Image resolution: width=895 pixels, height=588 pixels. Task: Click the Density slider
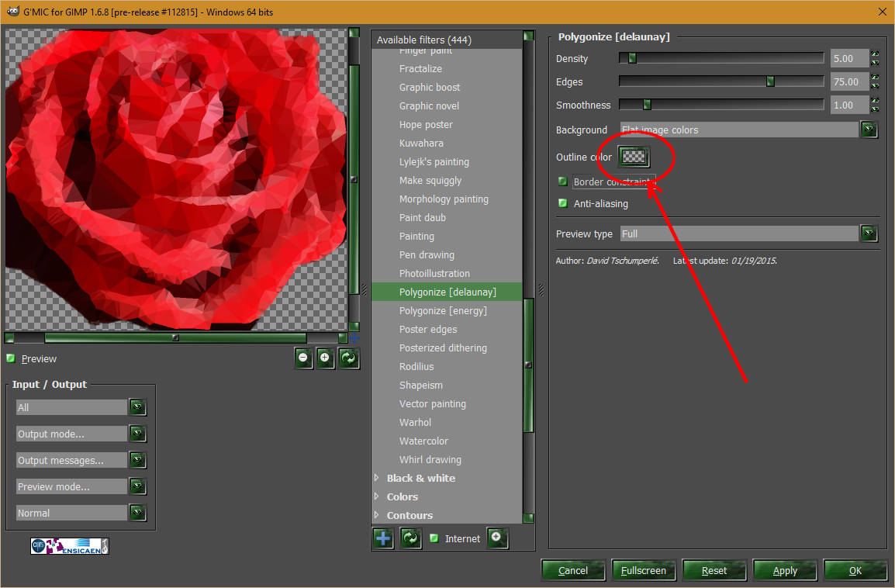[721, 58]
